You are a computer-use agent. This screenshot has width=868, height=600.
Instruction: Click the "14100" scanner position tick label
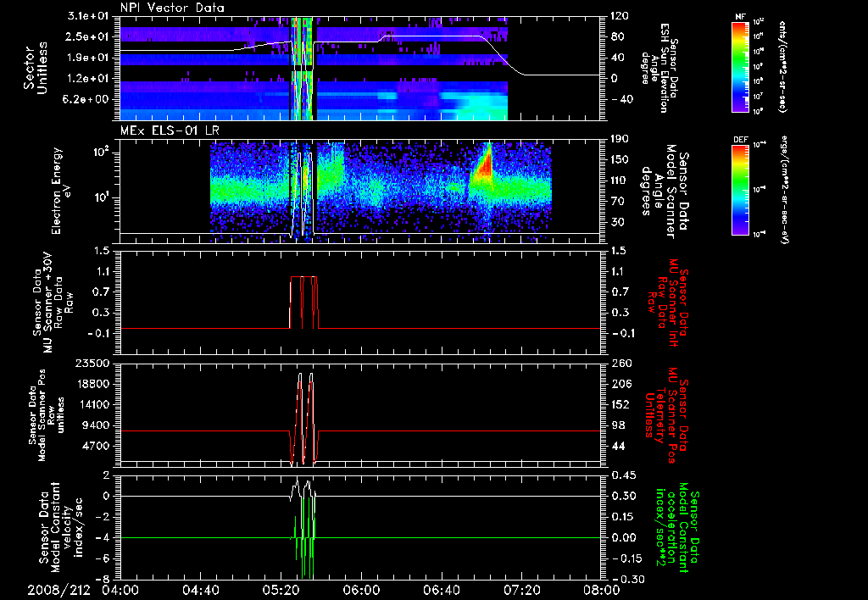(93, 404)
